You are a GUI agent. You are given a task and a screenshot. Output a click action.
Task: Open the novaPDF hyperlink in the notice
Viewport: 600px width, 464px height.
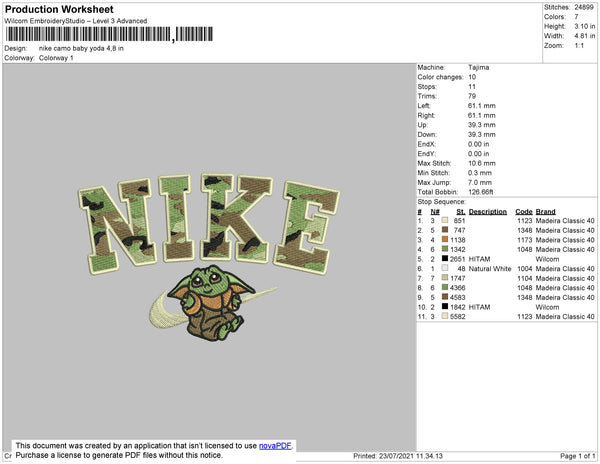pyautogui.click(x=275, y=446)
